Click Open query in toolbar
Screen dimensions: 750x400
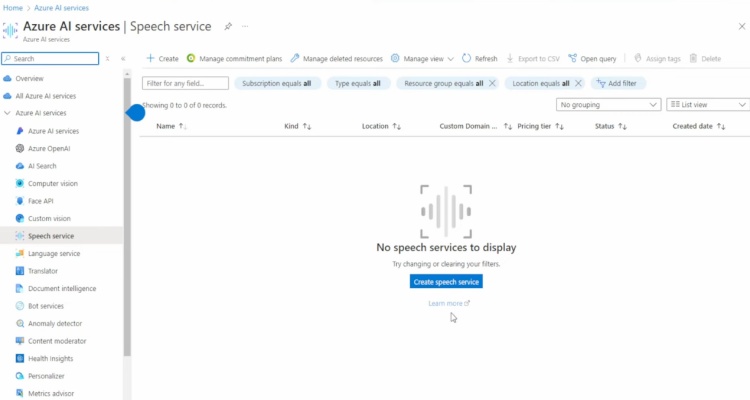tap(592, 58)
